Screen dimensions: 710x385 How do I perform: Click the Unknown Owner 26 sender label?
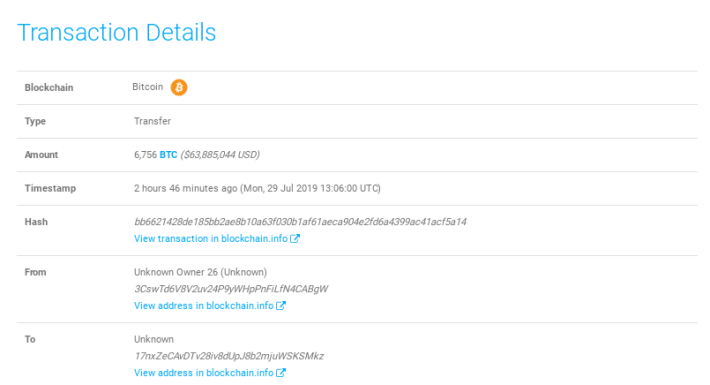pos(201,272)
